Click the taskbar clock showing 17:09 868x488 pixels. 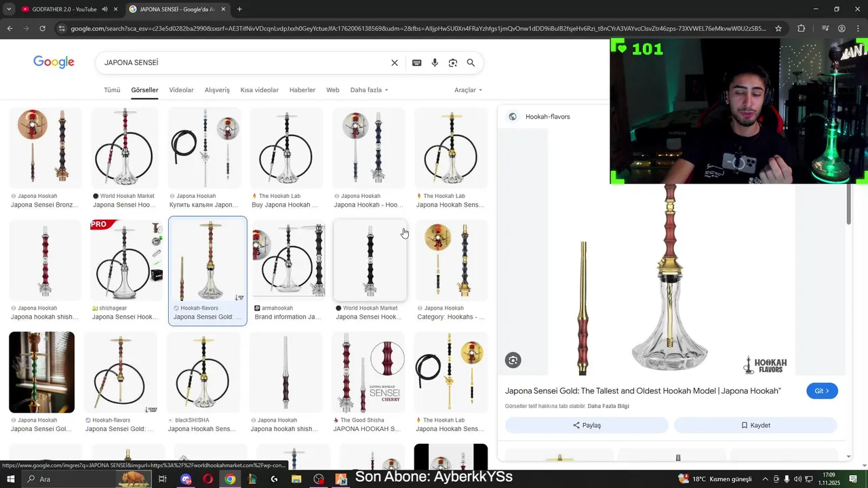point(829,479)
